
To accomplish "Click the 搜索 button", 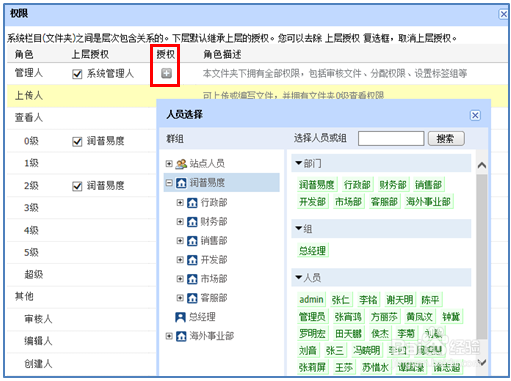I will pyautogui.click(x=446, y=139).
